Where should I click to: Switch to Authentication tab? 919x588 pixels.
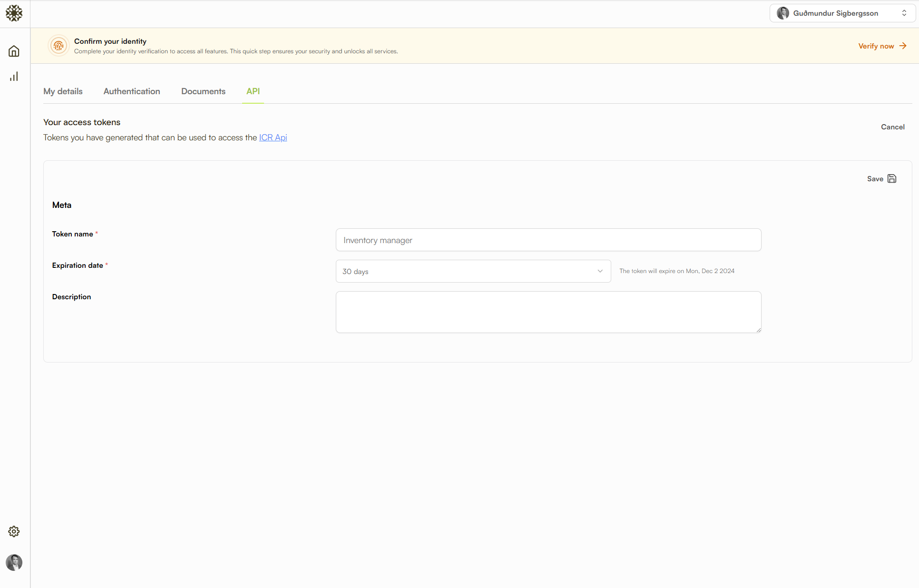pos(132,91)
